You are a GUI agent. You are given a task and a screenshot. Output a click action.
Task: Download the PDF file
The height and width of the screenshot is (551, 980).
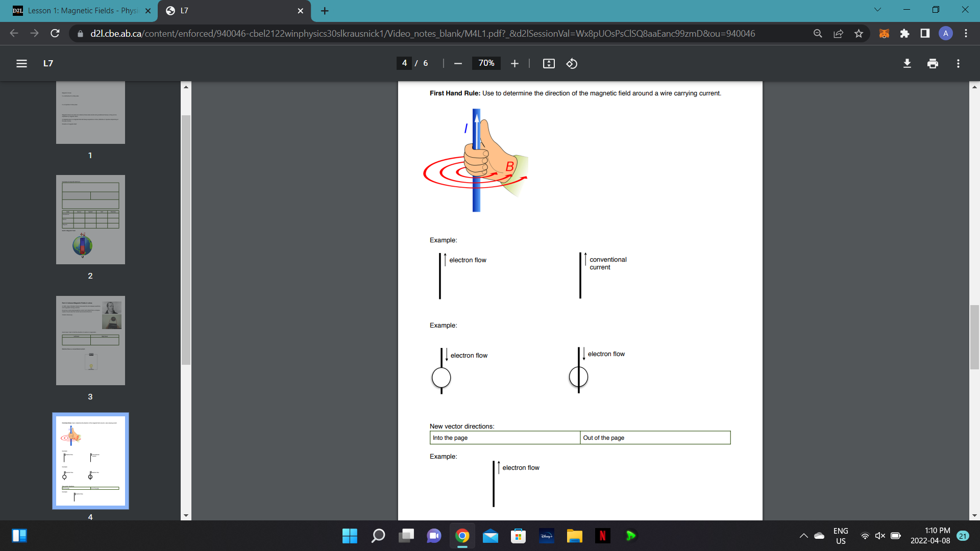pos(907,63)
